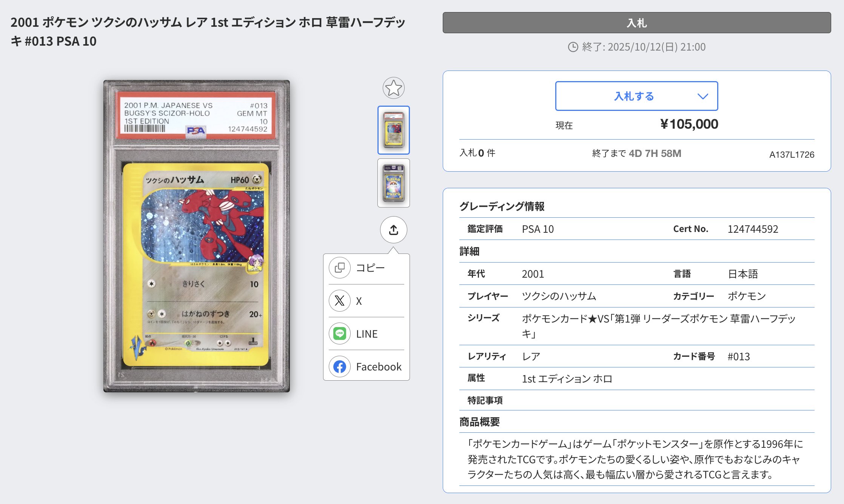Screen dimensions: 844x504
Task: Choose LINE text in share menu
Action: pos(367,334)
